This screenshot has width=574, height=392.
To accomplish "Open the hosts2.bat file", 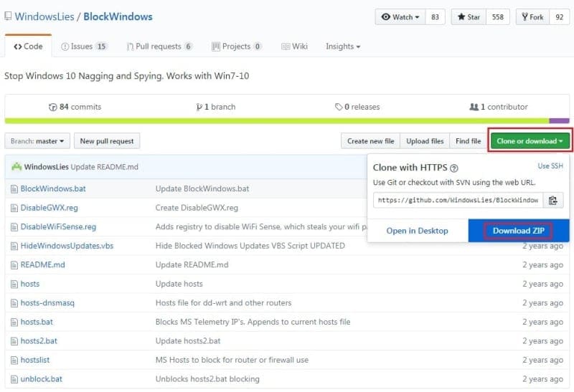I will pyautogui.click(x=39, y=341).
